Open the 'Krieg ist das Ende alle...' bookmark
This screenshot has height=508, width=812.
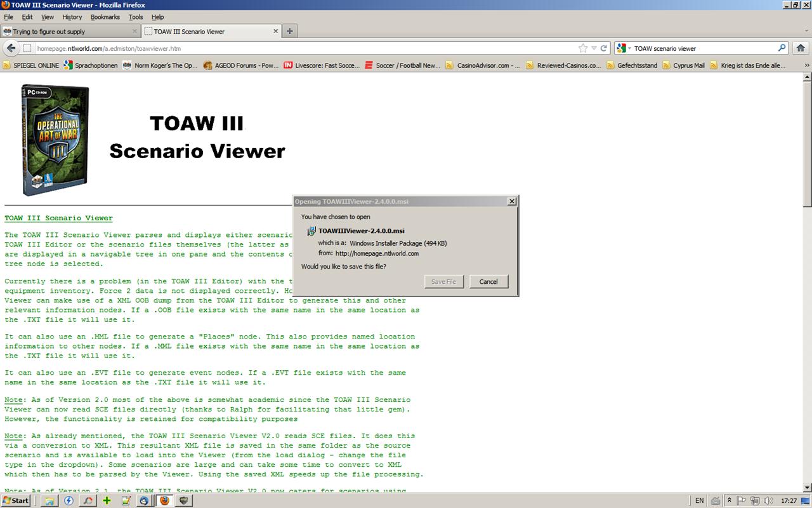(x=748, y=65)
